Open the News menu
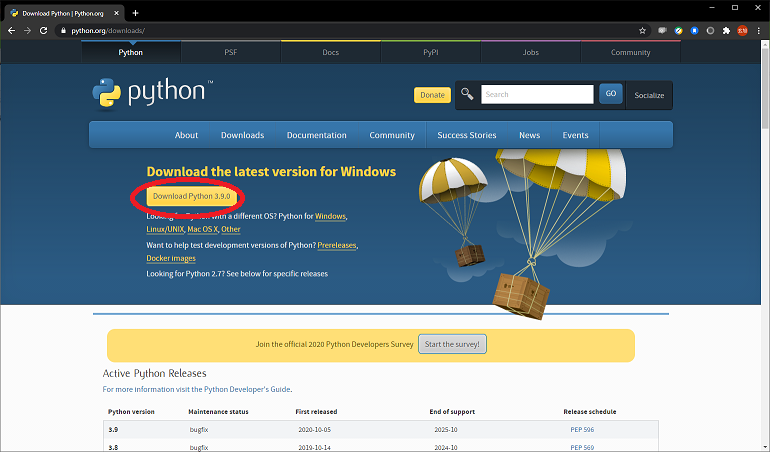 click(529, 135)
